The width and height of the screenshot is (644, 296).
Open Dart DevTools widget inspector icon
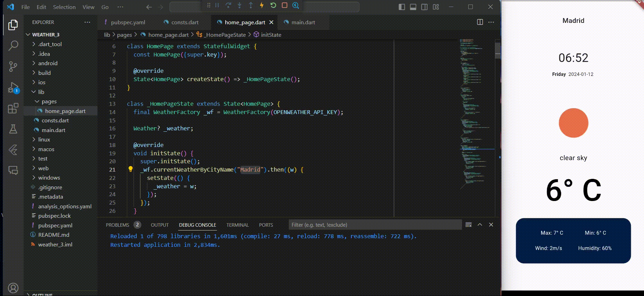[296, 5]
